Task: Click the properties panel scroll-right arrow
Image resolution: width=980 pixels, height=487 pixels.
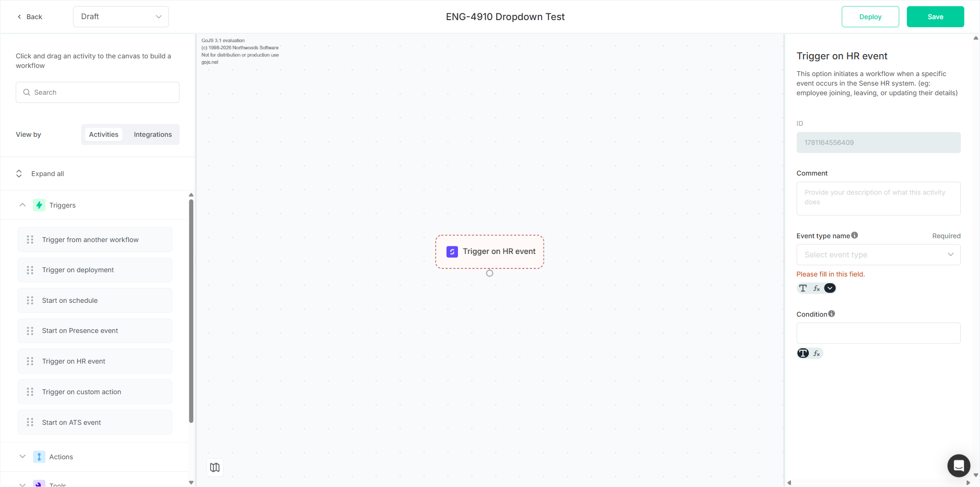Action: point(968,483)
